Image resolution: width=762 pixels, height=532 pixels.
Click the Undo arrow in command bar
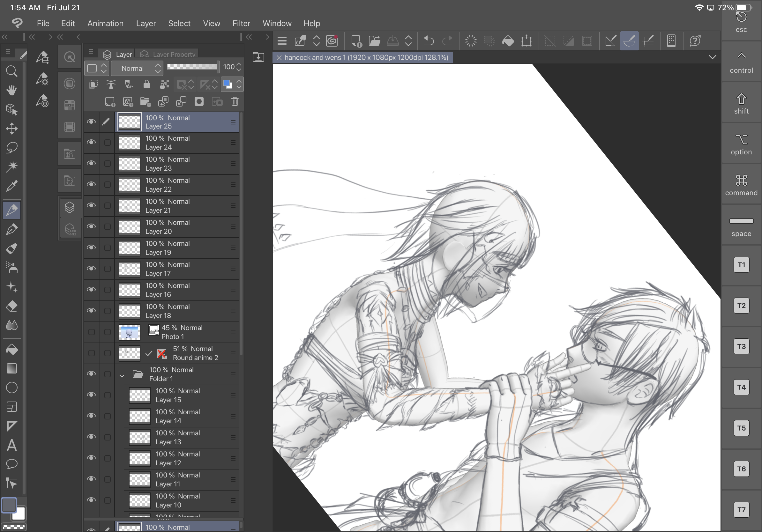click(429, 41)
